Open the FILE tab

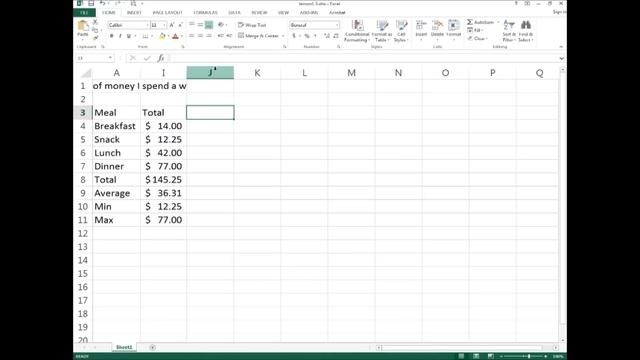click(84, 13)
